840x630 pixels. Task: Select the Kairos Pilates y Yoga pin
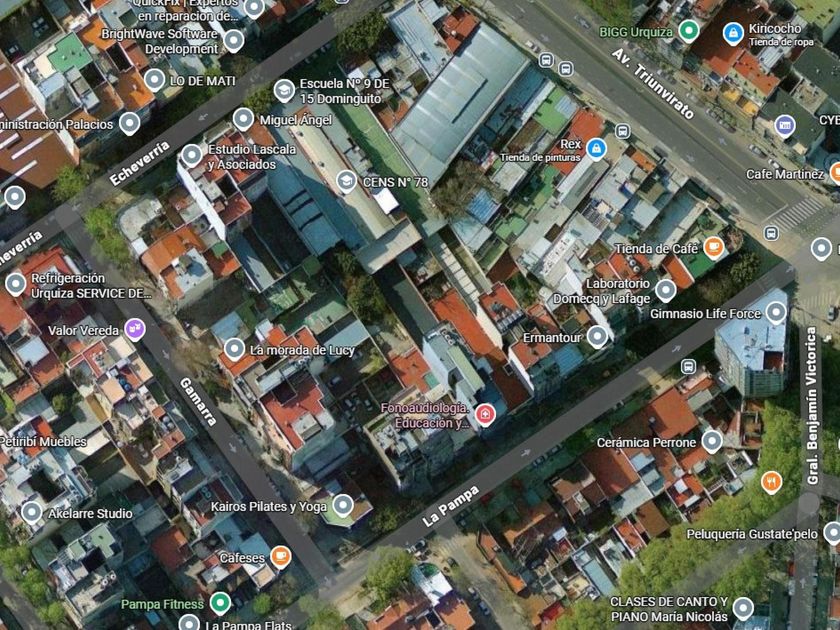pyautogui.click(x=343, y=505)
